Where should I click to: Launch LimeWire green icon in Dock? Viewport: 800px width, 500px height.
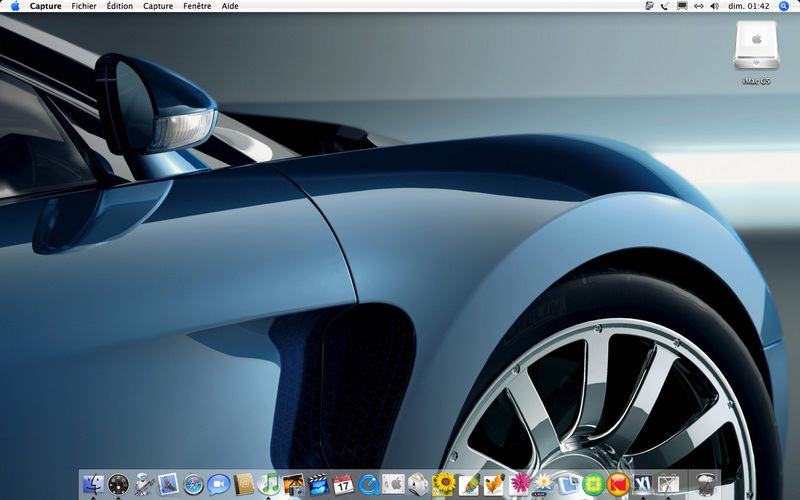click(x=593, y=484)
